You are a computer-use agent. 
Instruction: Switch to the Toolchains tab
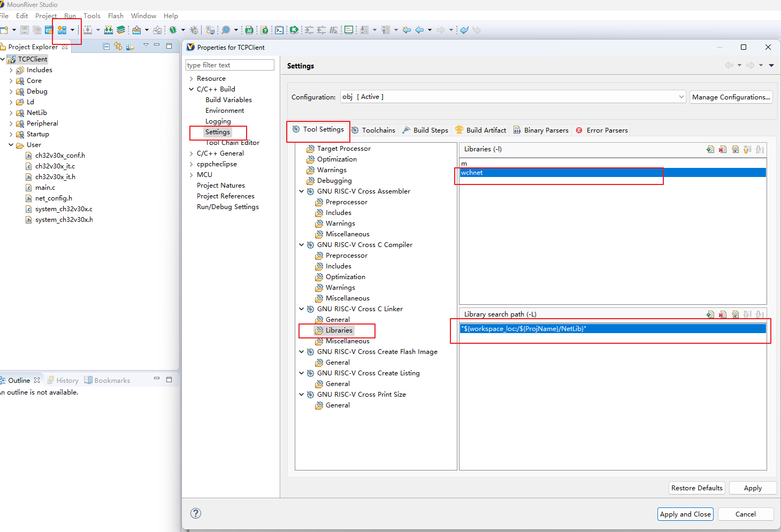point(373,130)
